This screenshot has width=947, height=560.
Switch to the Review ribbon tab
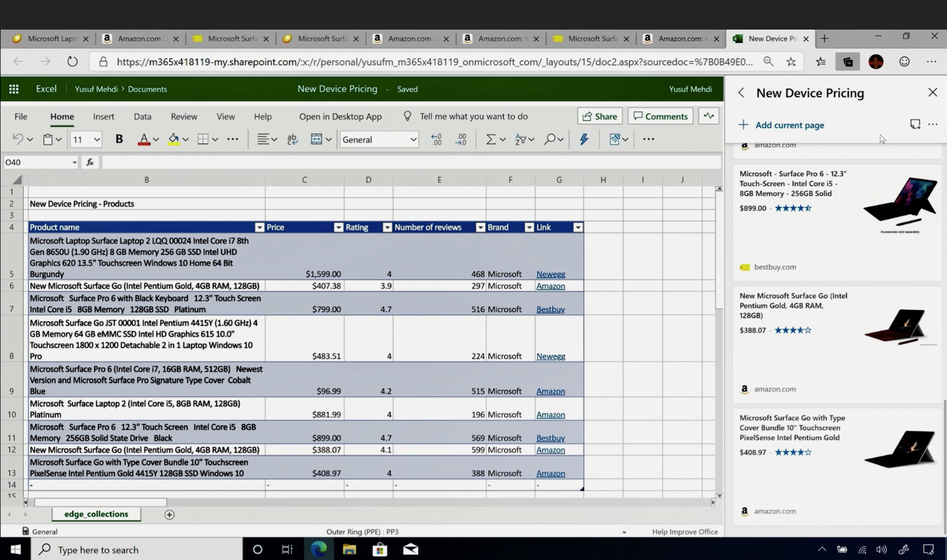pyautogui.click(x=183, y=116)
